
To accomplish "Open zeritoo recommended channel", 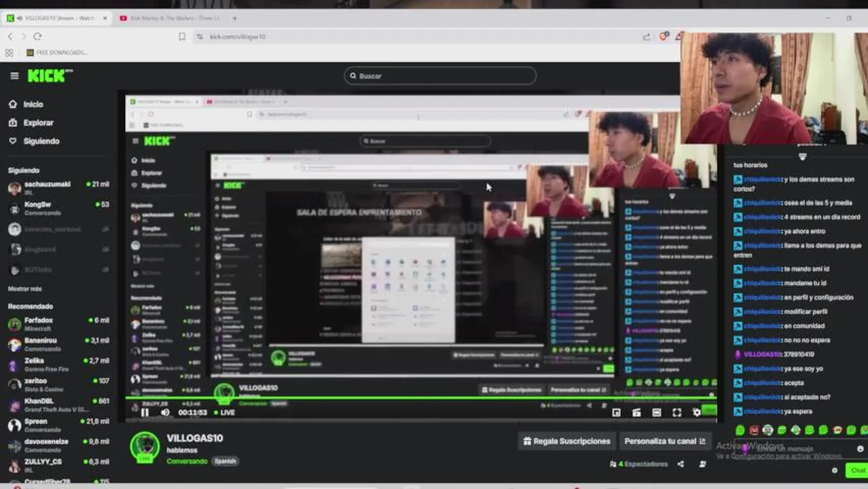I will (x=58, y=384).
